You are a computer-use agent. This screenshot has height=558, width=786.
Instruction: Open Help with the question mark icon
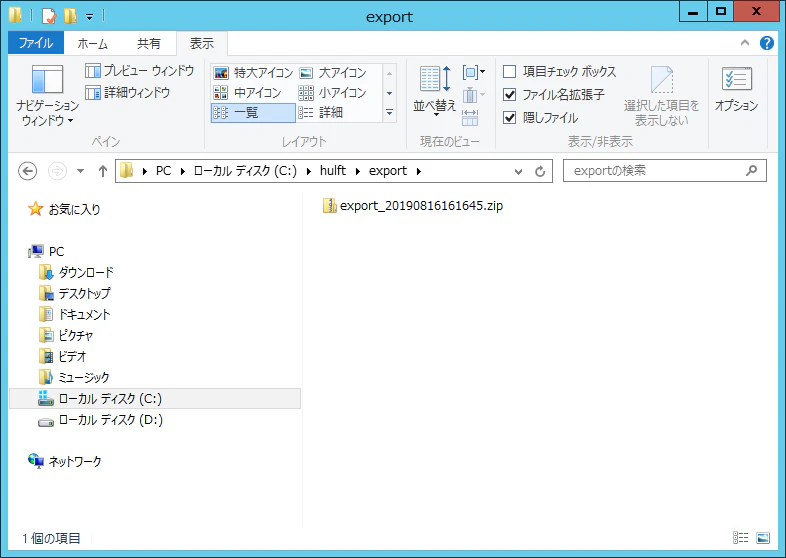coord(766,43)
